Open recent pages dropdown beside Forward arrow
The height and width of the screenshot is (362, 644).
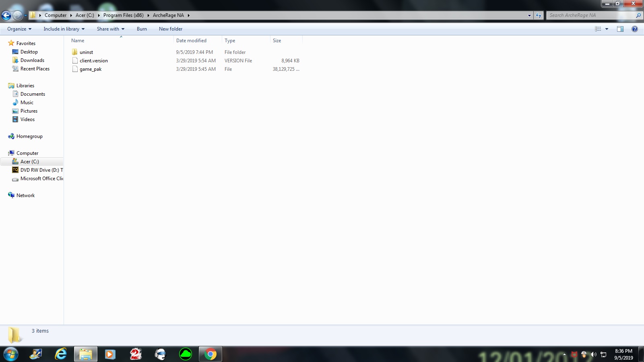point(25,16)
